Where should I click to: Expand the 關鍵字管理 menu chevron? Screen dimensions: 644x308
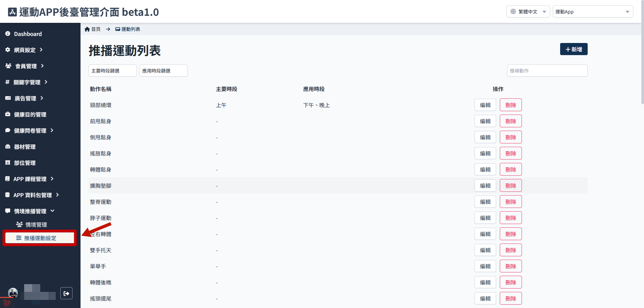click(x=46, y=82)
